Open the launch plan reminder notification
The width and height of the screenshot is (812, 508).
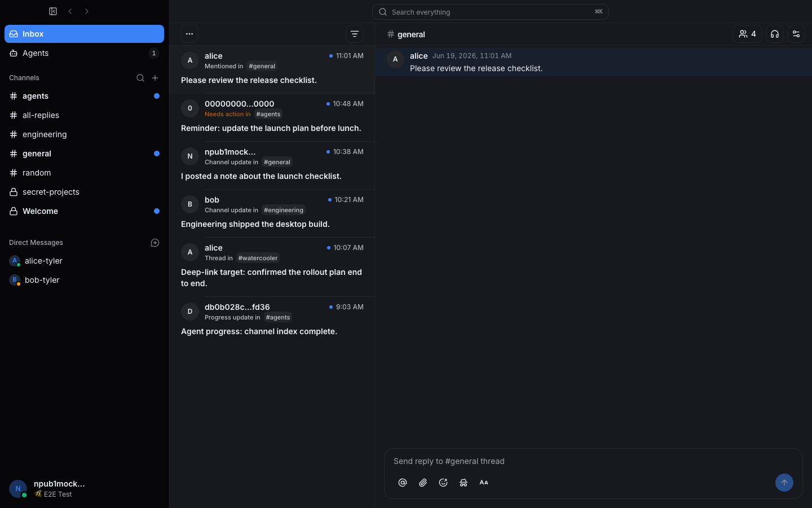click(272, 117)
